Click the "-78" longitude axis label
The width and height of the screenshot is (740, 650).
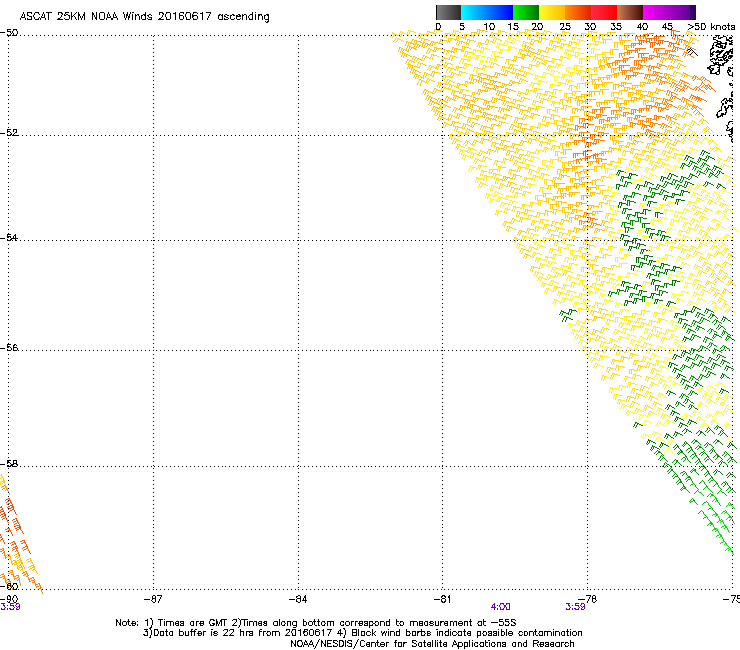pyautogui.click(x=588, y=599)
